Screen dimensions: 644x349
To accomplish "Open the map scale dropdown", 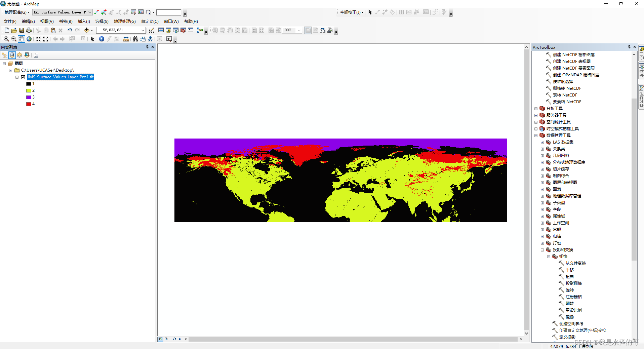I will coord(143,30).
